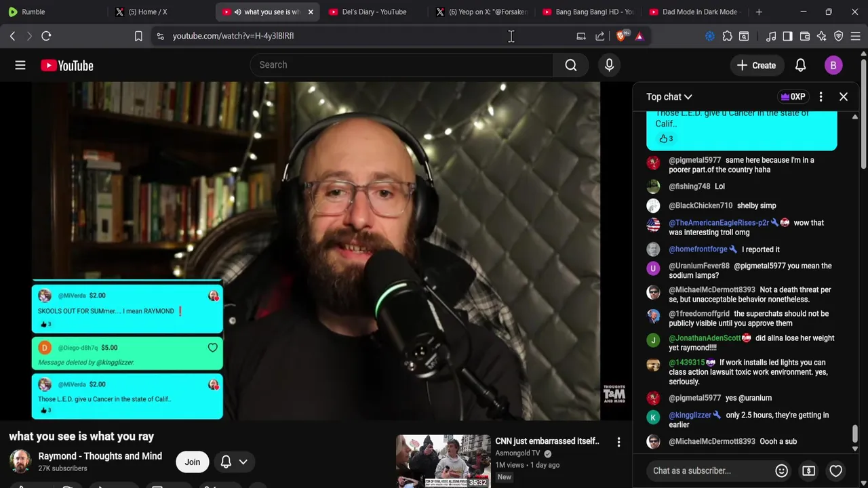Open the Brave VPN shield icon
Viewport: 868px width, 488px height.
(x=838, y=36)
